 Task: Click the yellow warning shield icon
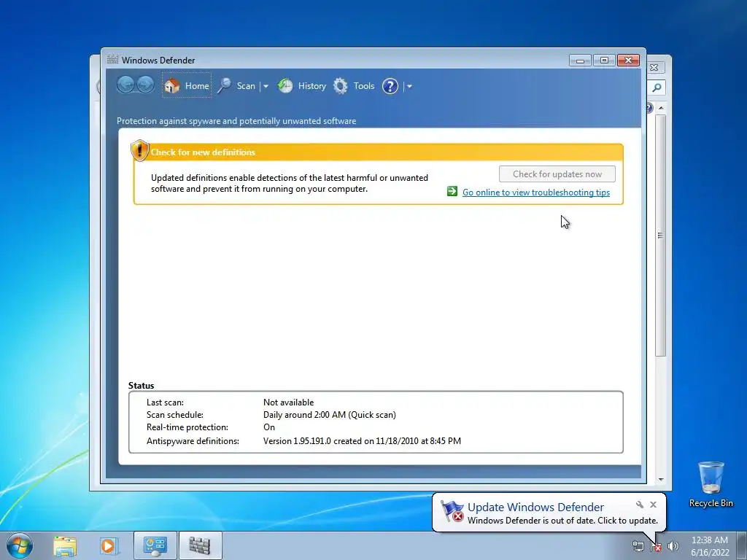pos(139,150)
